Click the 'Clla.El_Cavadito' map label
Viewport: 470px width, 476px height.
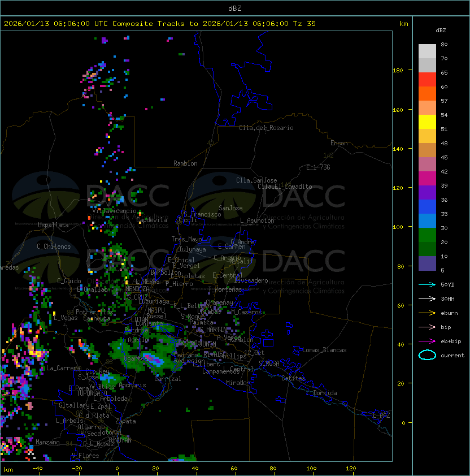285,187
